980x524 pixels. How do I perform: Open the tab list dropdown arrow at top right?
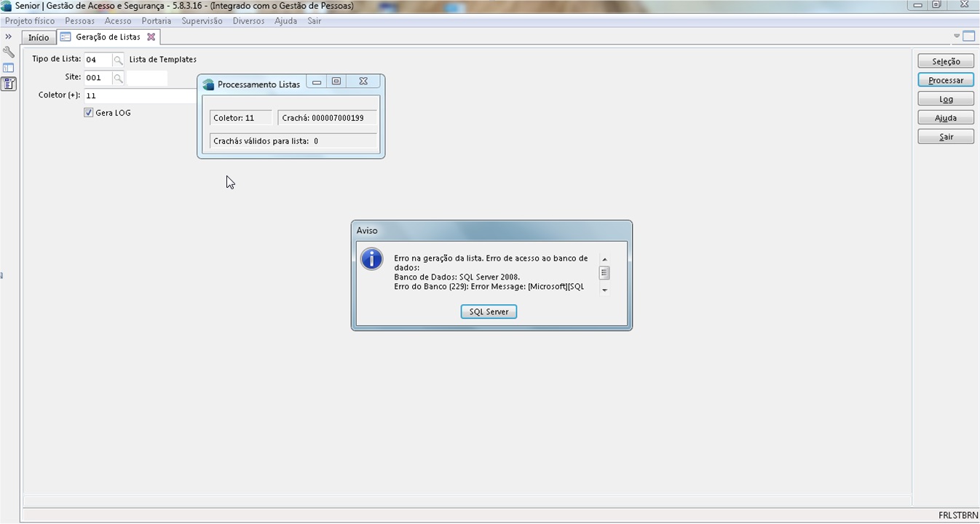click(x=957, y=36)
